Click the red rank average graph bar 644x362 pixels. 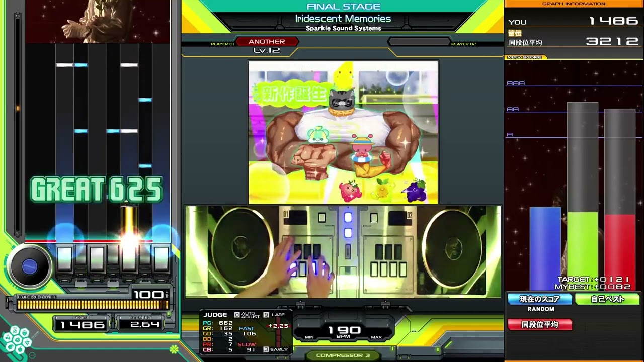pyautogui.click(x=619, y=252)
